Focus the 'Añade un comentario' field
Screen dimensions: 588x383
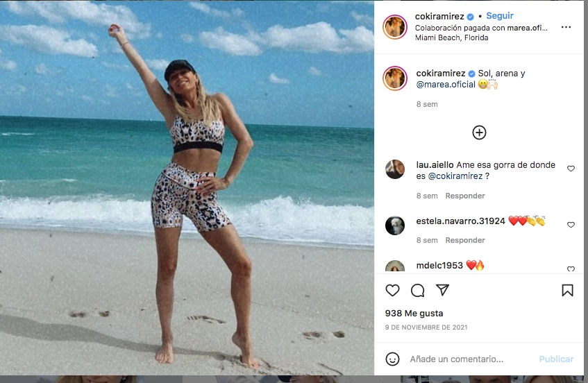pos(465,359)
